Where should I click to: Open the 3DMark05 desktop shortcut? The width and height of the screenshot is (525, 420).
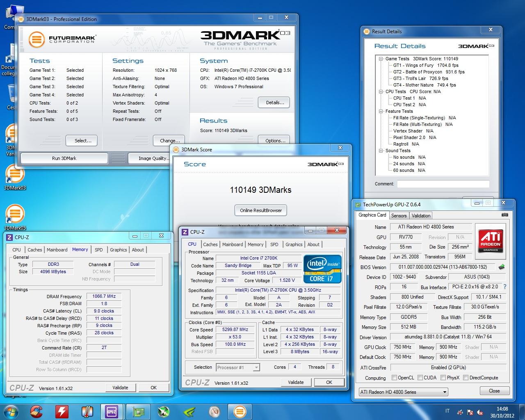15,217
